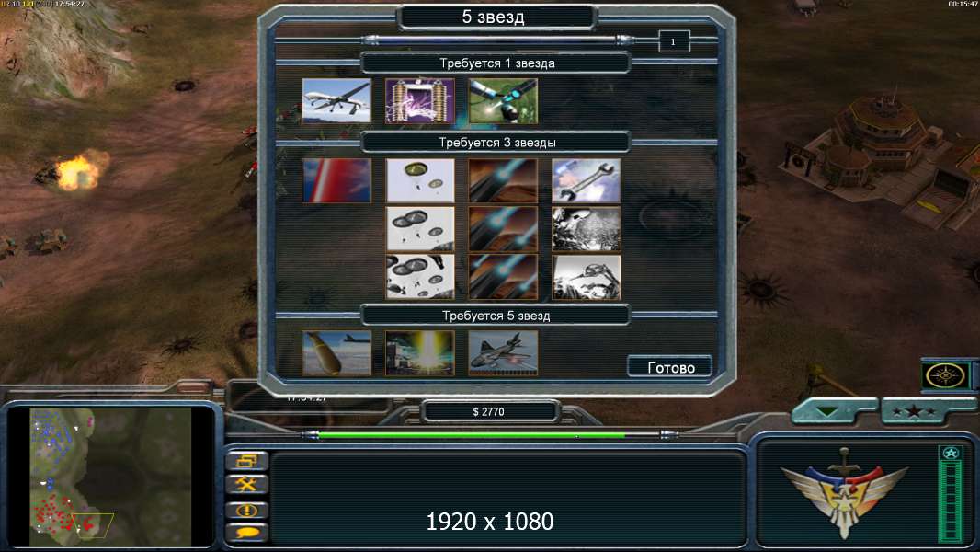Open the crossed tools options icon
The image size is (980, 552).
247,484
